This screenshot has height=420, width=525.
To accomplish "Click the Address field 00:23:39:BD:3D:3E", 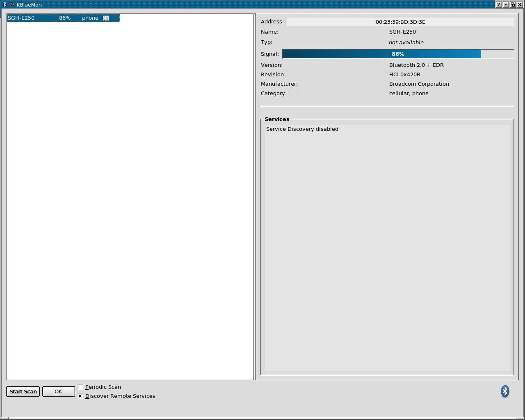I will pyautogui.click(x=400, y=22).
